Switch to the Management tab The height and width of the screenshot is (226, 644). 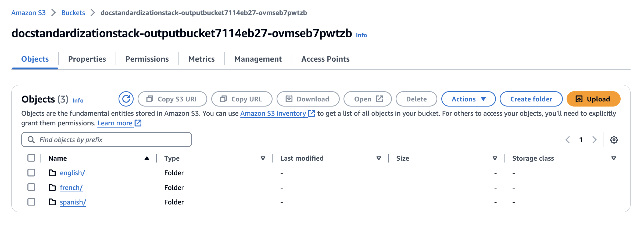[x=258, y=59]
